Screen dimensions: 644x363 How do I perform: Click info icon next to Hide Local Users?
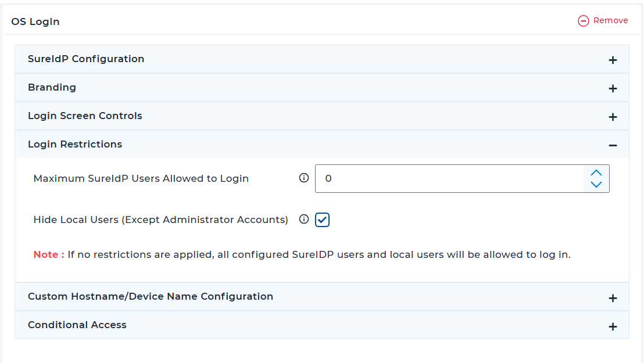(x=303, y=220)
